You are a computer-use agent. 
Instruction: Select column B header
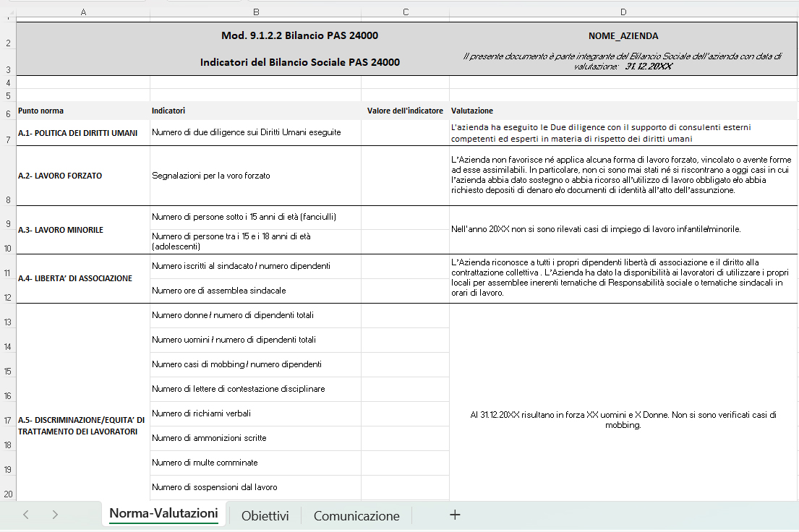[x=255, y=12]
